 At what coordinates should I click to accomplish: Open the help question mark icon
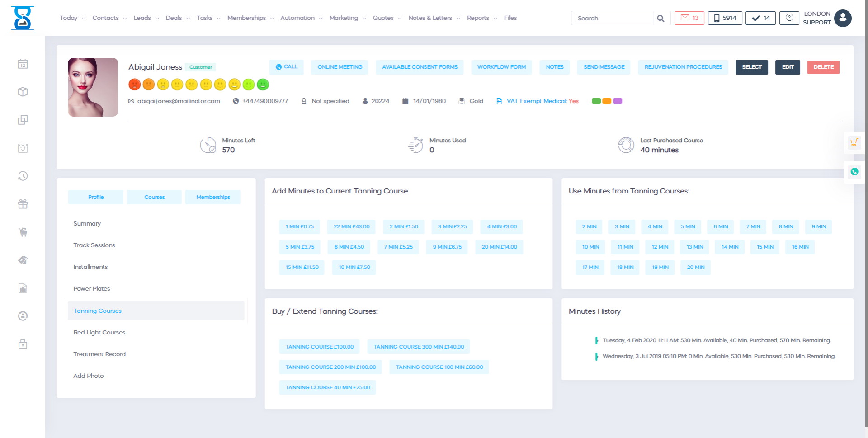pos(789,18)
